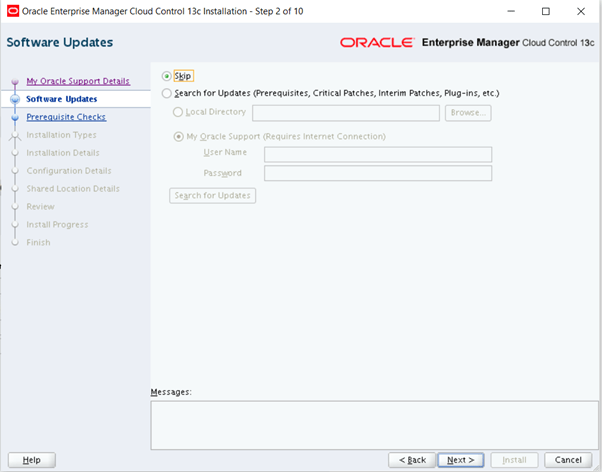Image resolution: width=602 pixels, height=472 pixels.
Task: Select My Oracle Support radio option
Action: click(179, 136)
